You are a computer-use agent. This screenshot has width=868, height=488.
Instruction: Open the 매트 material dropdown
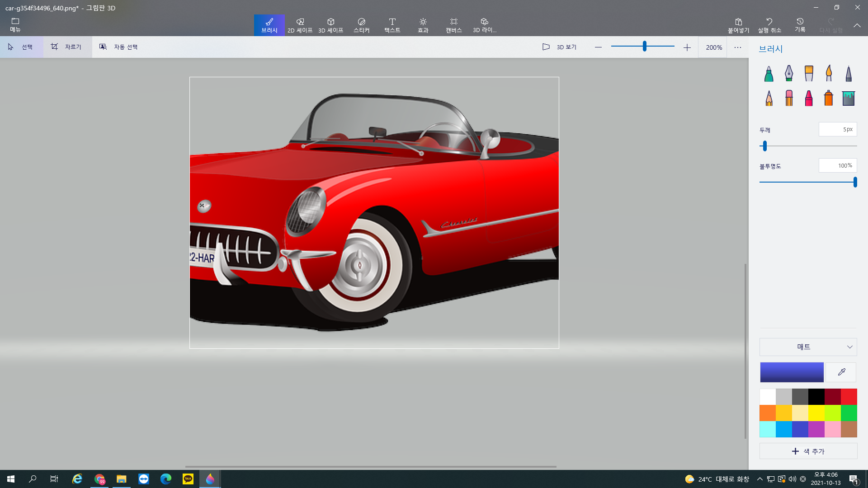[808, 347]
